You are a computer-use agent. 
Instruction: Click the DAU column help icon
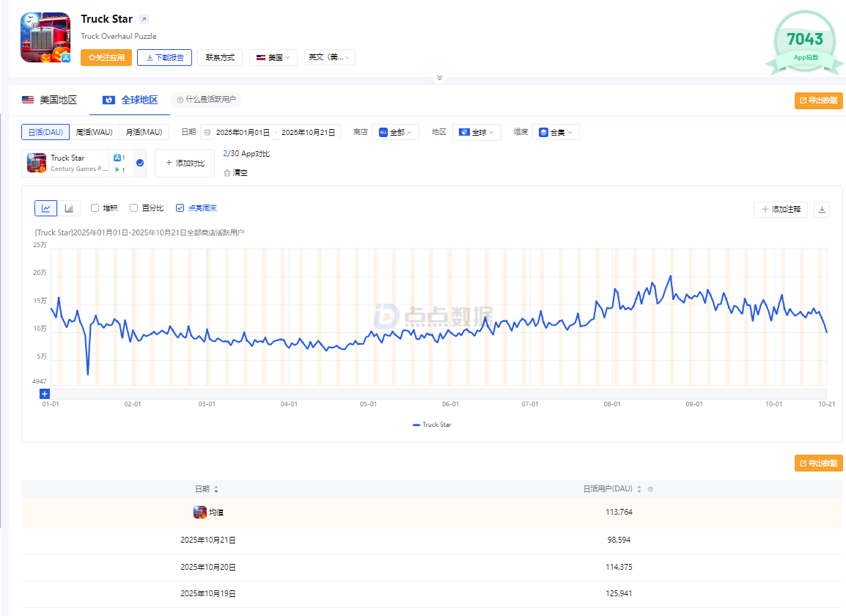[x=650, y=489]
